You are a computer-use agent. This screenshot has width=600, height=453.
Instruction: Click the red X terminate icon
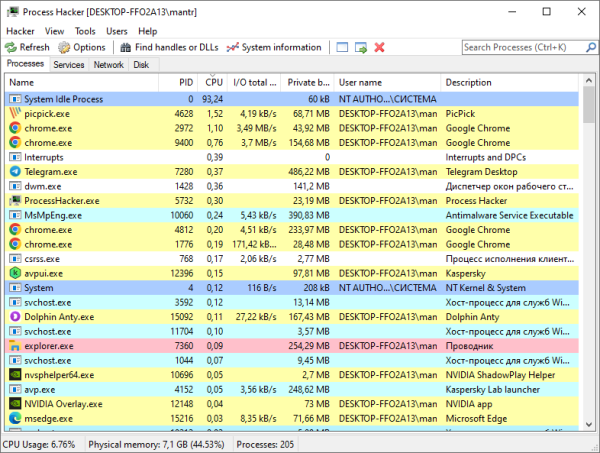click(379, 47)
